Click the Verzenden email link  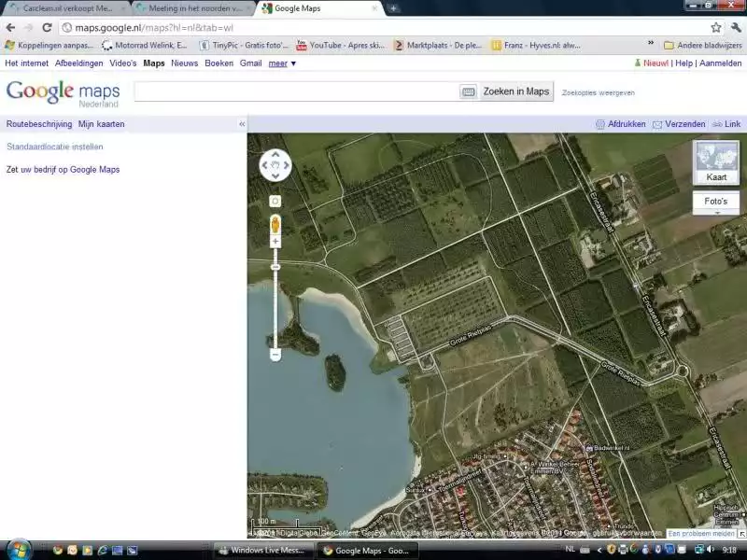click(679, 124)
